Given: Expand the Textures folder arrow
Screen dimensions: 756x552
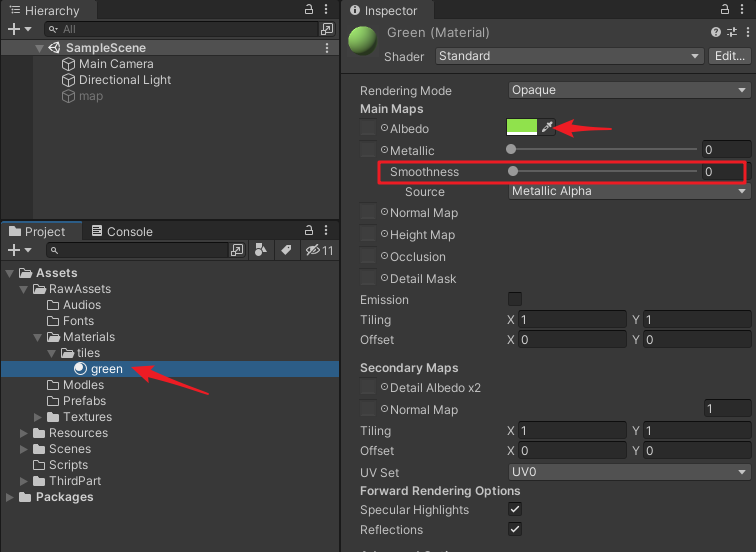Looking at the screenshot, I should click(38, 417).
